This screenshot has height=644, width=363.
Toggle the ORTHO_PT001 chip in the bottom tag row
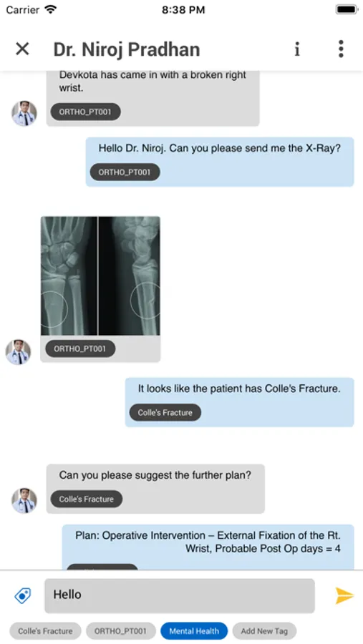click(120, 631)
